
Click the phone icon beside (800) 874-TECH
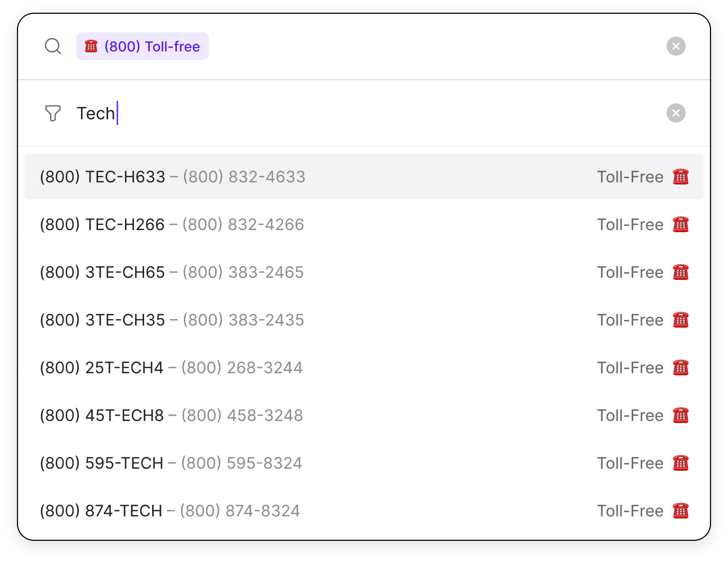pyautogui.click(x=681, y=511)
